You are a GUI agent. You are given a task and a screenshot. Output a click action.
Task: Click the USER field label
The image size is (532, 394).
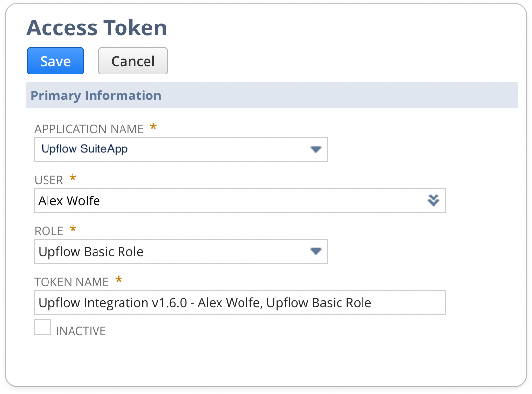[x=49, y=180]
